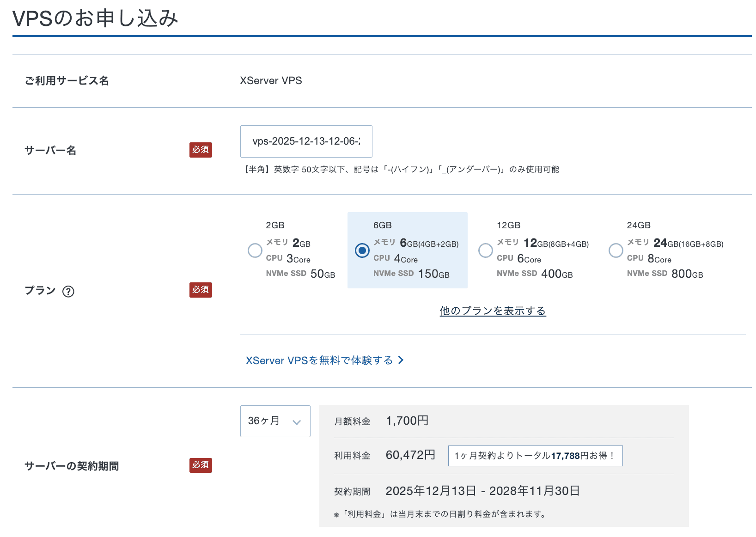Screen dimensions: 756x537
Task: Click the NVMe SSD 800GB plan text
Action: (x=665, y=274)
